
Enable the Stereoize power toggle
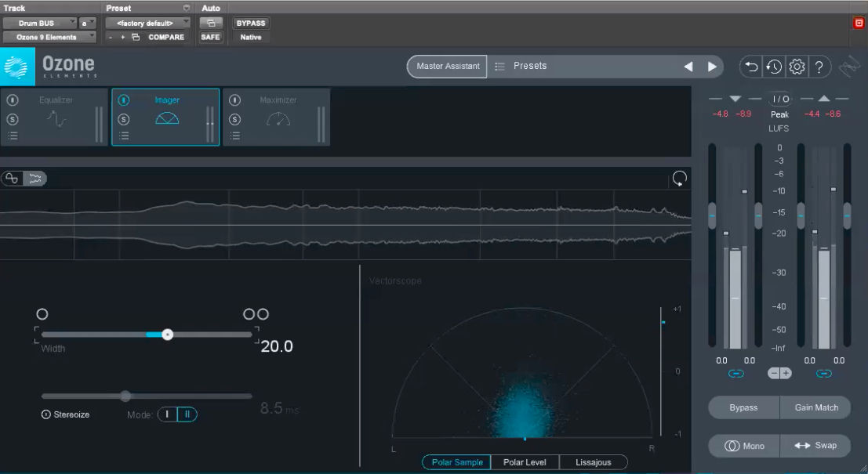(x=46, y=414)
